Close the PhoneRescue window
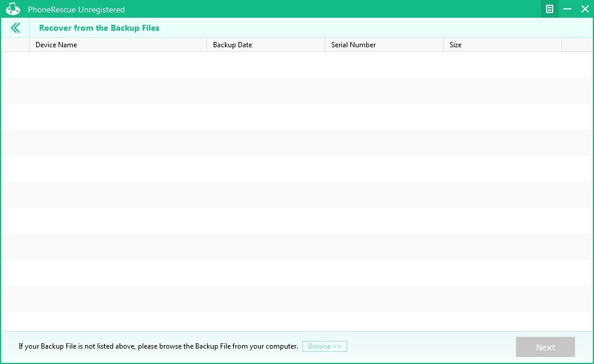 click(585, 9)
